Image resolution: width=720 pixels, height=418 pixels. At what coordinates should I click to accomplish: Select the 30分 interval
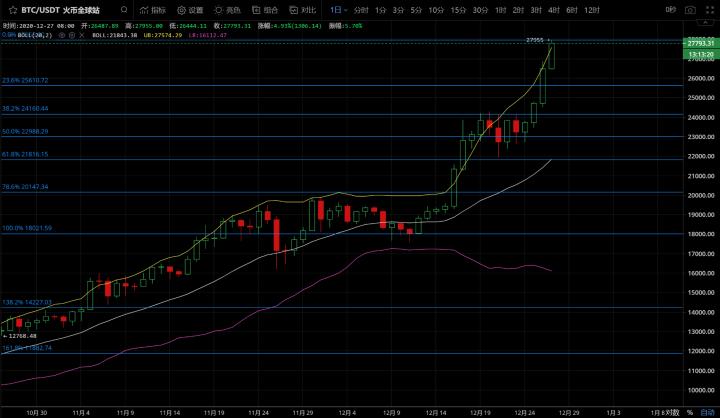pyautogui.click(x=480, y=10)
